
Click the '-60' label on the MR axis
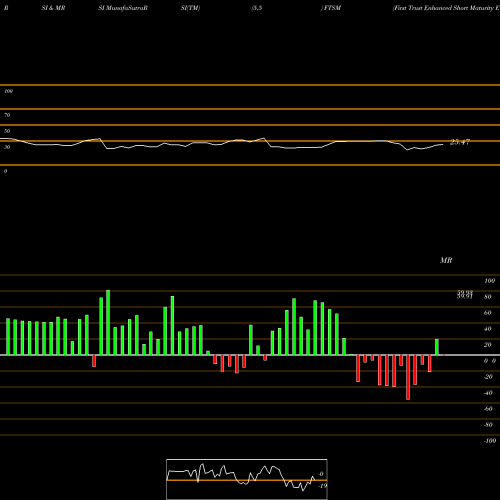click(x=488, y=409)
